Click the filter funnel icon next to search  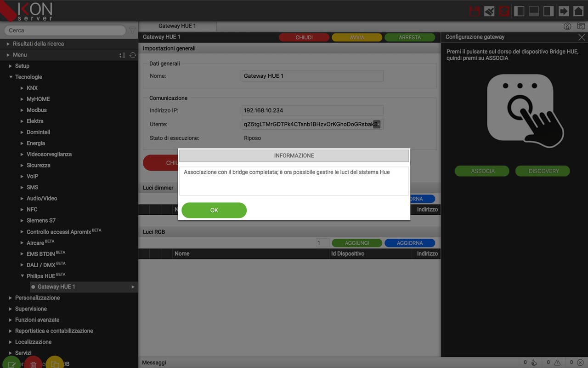(132, 30)
